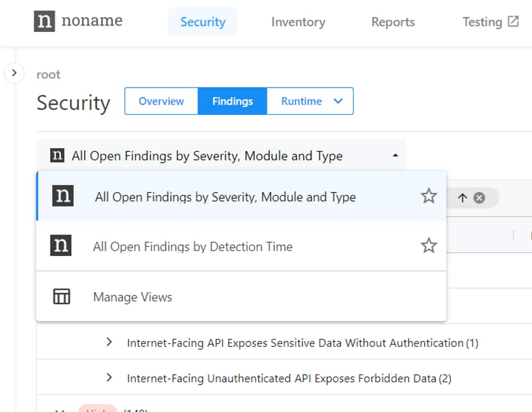Collapse the All Open Findings view selector
Viewport: 532px width, 412px height.
[x=395, y=155]
